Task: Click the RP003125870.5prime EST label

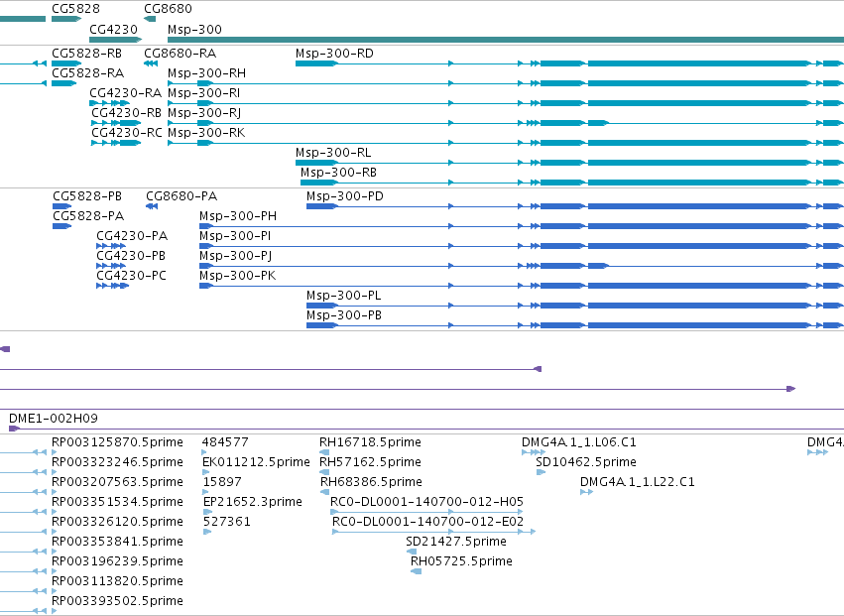Action: coord(117,442)
